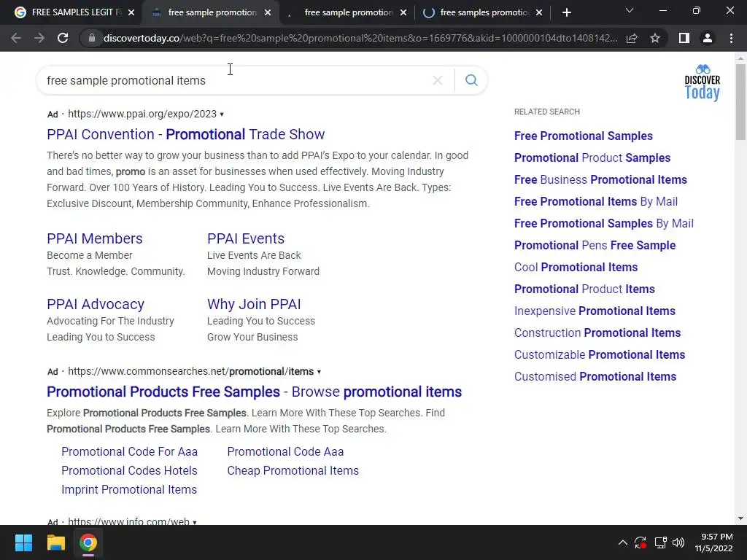Reload the current page
This screenshot has width=747, height=560.
tap(63, 38)
